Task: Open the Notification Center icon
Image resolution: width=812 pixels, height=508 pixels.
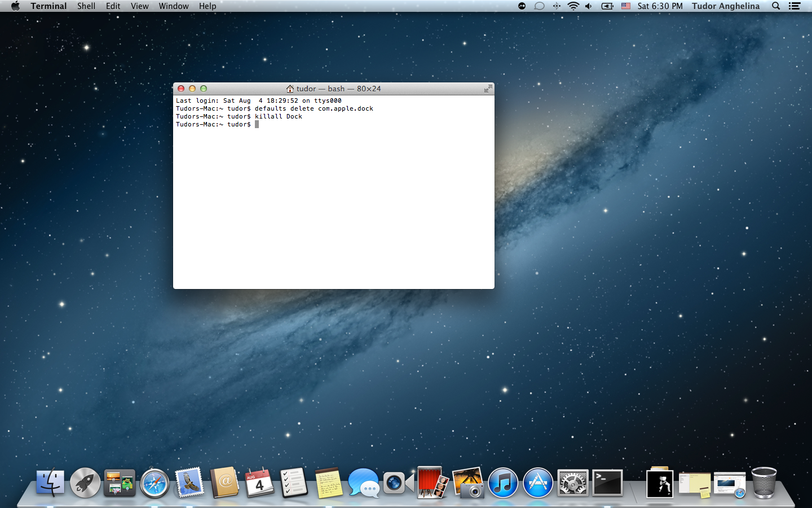Action: pos(795,6)
